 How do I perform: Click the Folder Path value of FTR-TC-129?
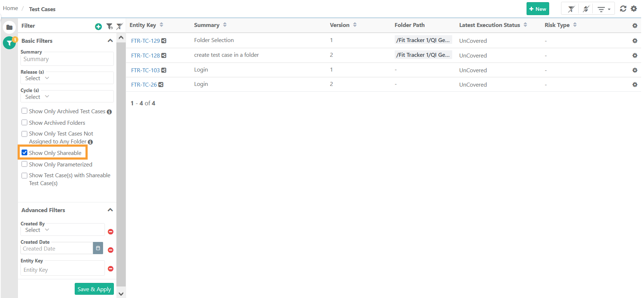click(x=423, y=40)
